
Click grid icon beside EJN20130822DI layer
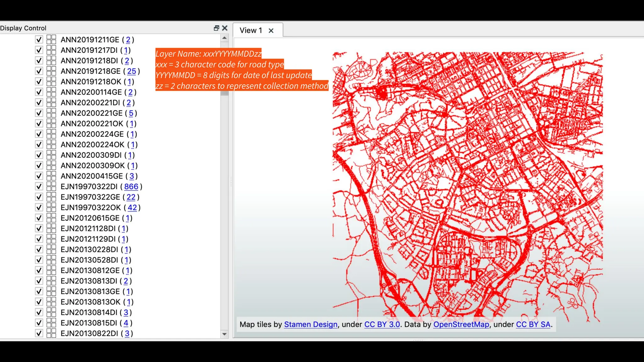point(51,333)
